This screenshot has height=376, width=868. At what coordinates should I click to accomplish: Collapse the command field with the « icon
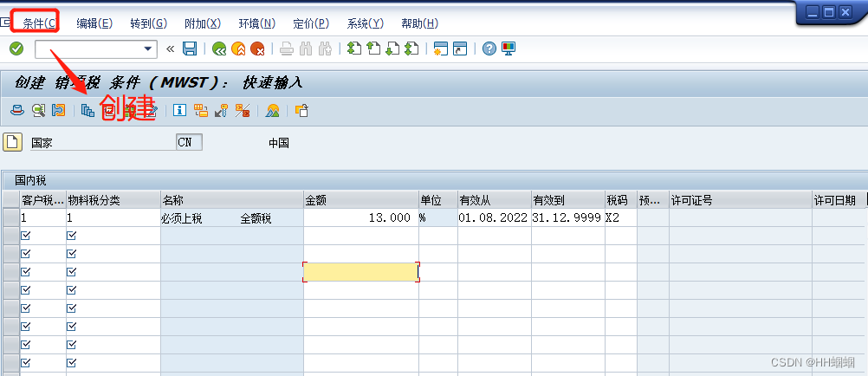[170, 49]
